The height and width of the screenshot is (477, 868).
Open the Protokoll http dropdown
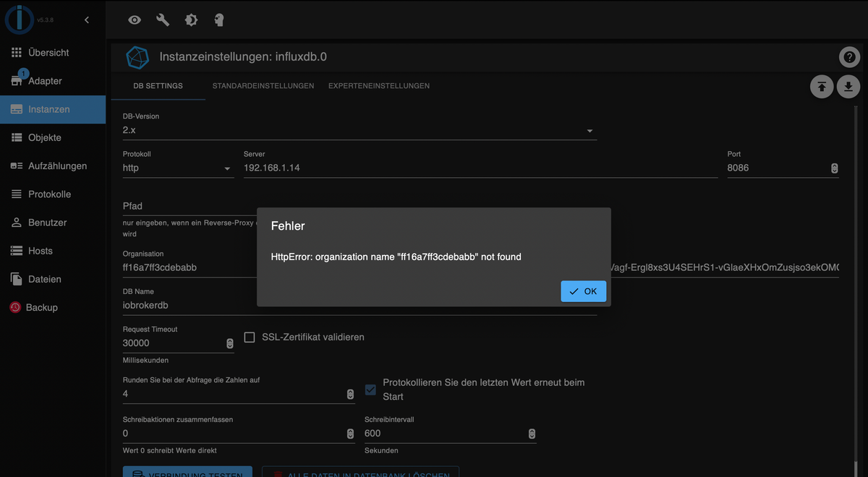coord(178,168)
